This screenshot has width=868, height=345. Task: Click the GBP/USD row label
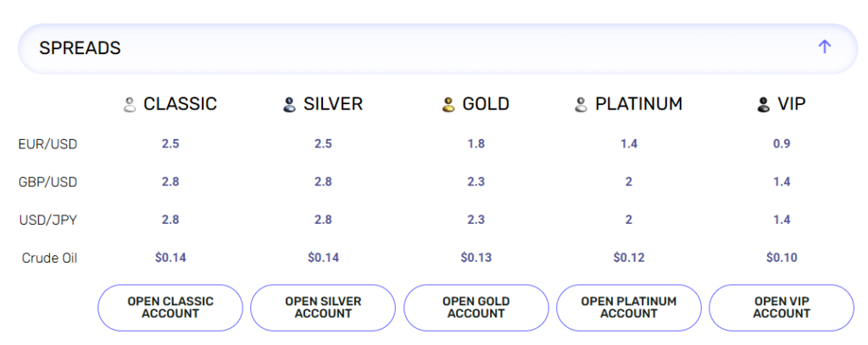[47, 181]
